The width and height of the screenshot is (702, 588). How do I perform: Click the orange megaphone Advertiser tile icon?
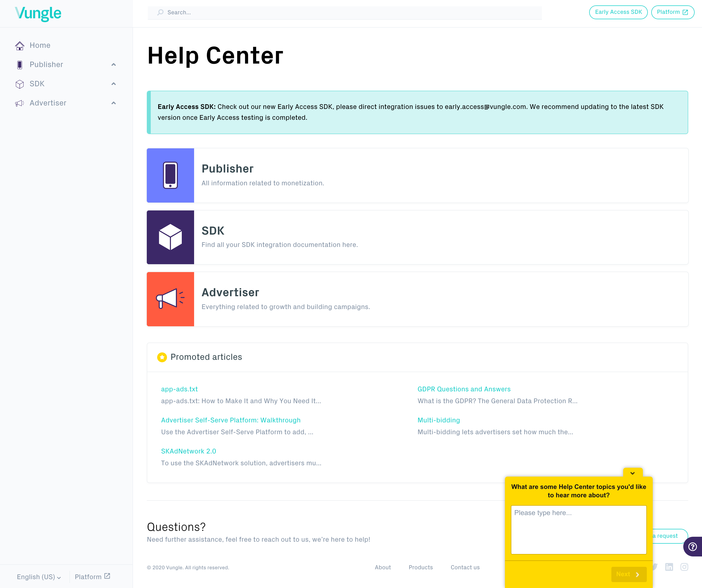pyautogui.click(x=170, y=299)
